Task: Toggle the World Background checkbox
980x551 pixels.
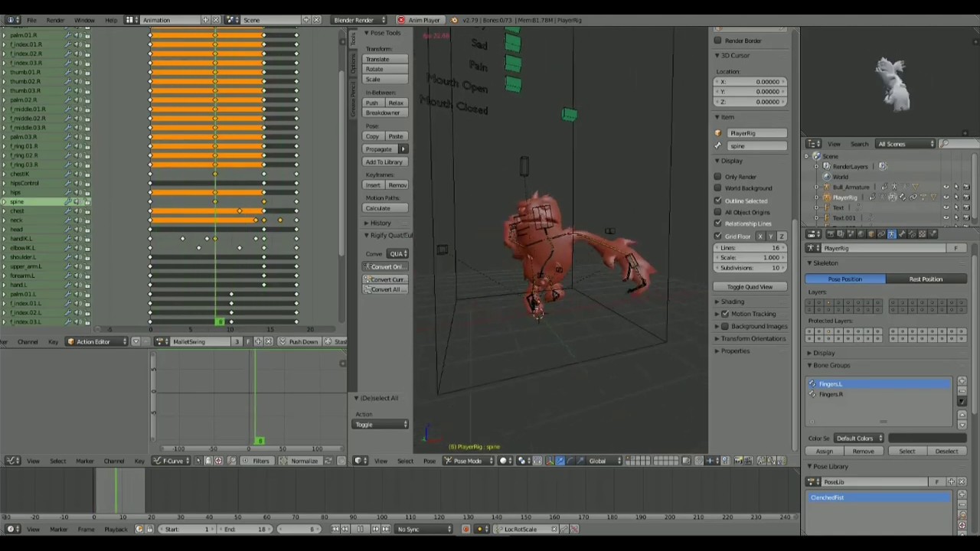Action: click(718, 188)
